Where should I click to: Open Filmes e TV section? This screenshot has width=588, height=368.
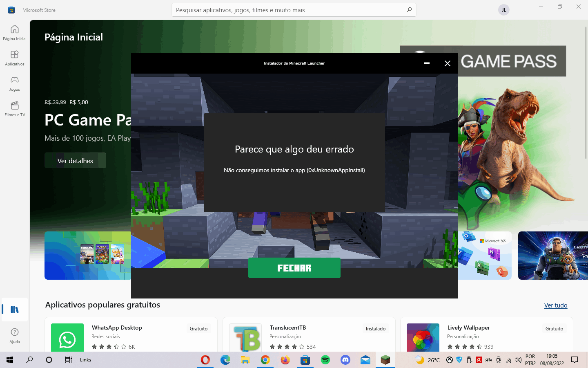coord(15,109)
